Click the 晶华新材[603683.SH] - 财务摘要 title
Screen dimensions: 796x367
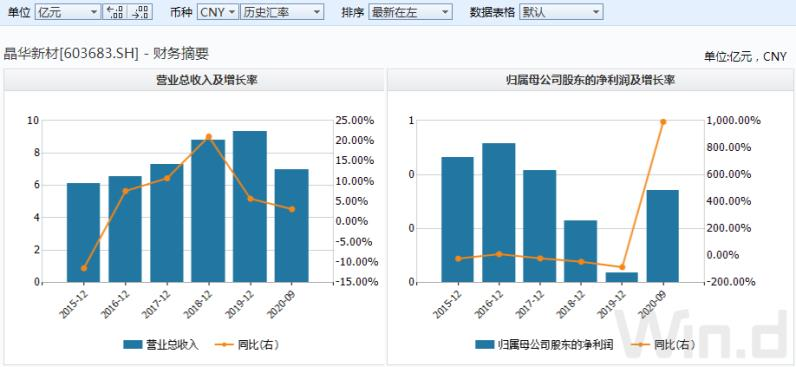tap(106, 54)
